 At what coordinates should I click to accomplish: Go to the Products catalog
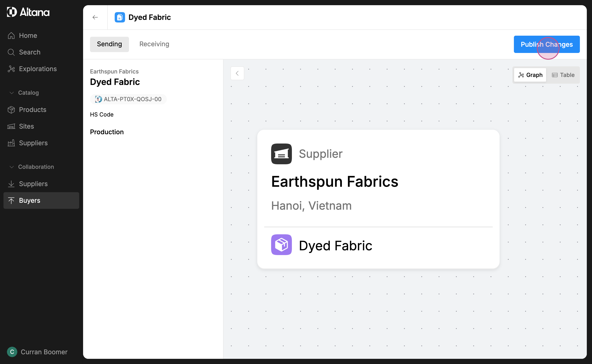pyautogui.click(x=32, y=110)
